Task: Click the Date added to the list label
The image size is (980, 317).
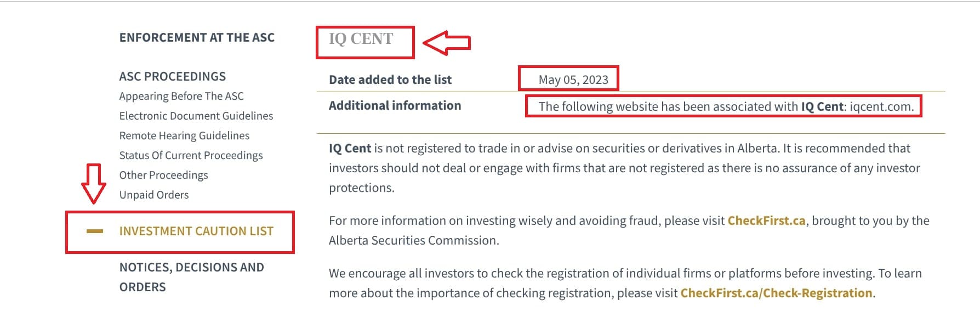Action: tap(390, 80)
